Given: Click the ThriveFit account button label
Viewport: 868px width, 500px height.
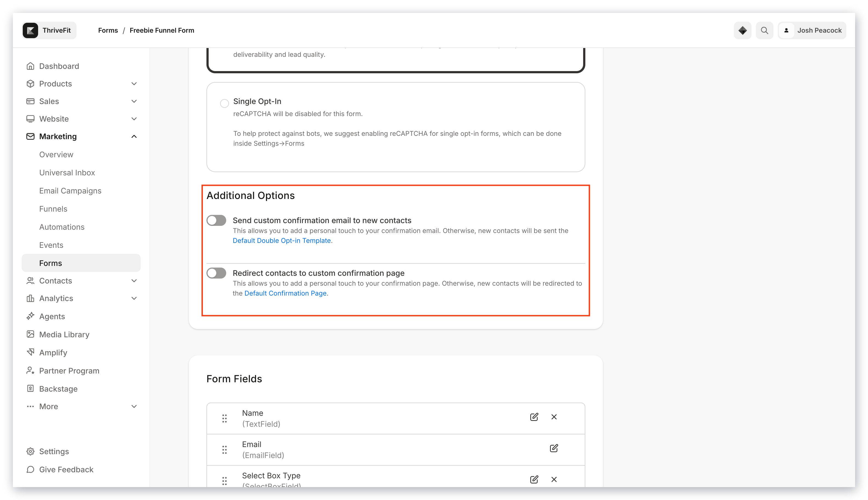Looking at the screenshot, I should click(x=56, y=30).
